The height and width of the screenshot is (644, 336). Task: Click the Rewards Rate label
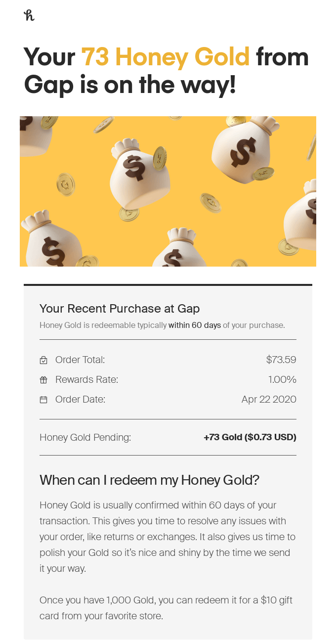tap(86, 379)
